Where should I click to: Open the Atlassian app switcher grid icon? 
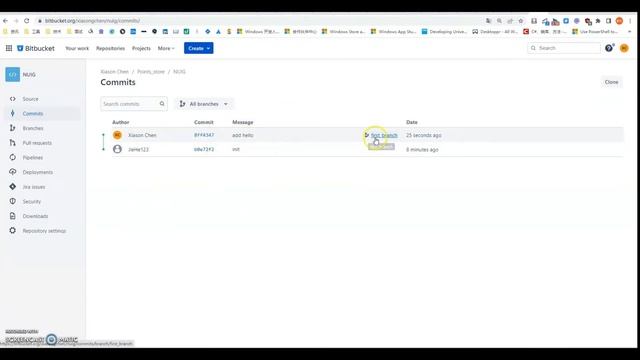pos(9,48)
